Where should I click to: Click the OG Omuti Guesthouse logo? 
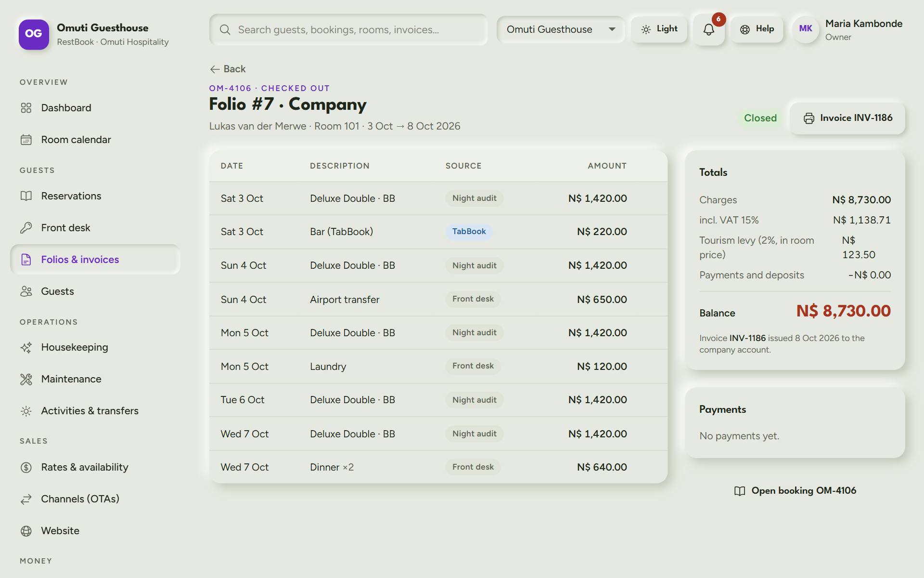click(x=34, y=34)
